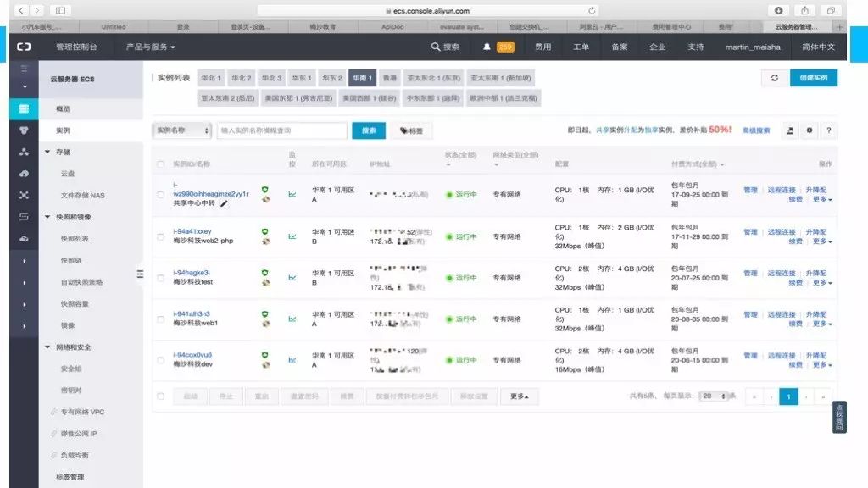Open the 付费方式(全部) column filter
The width and height of the screenshot is (868, 488).
click(698, 164)
